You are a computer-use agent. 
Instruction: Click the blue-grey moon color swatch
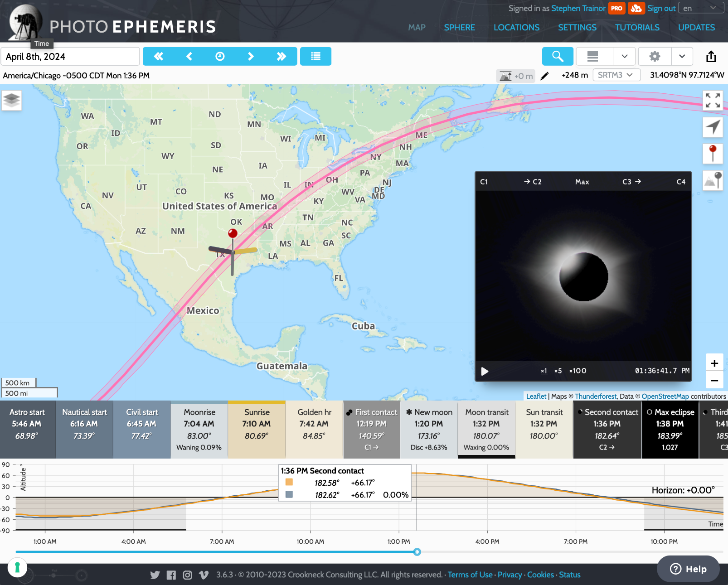[289, 494]
